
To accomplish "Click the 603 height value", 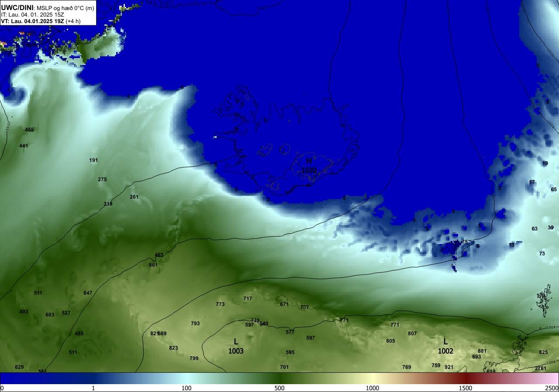I will point(50,315).
